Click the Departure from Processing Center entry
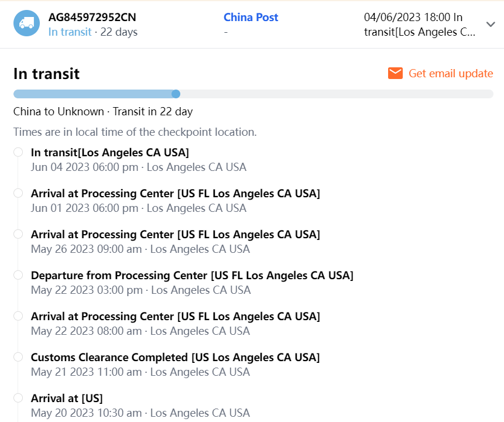Image resolution: width=504 pixels, height=422 pixels. pyautogui.click(x=191, y=276)
